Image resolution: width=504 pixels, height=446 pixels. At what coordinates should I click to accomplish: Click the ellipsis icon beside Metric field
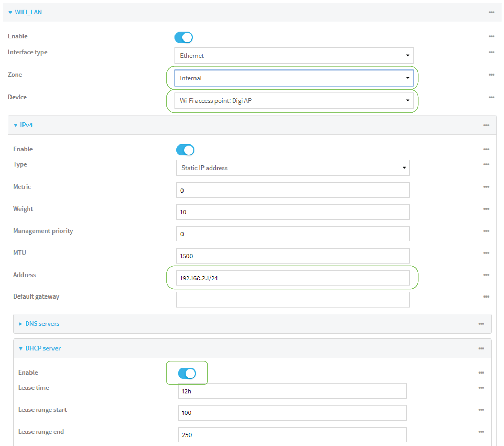click(486, 187)
